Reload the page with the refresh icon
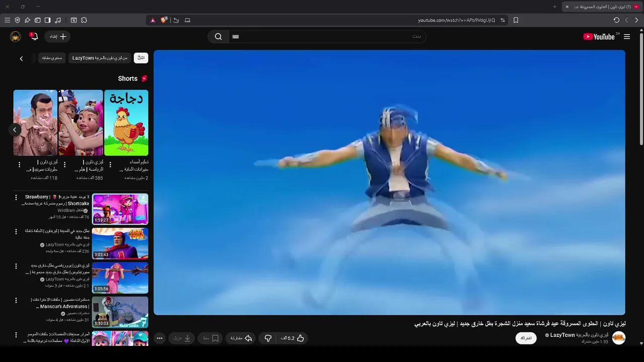Image resolution: width=644 pixels, height=362 pixels. (616, 20)
